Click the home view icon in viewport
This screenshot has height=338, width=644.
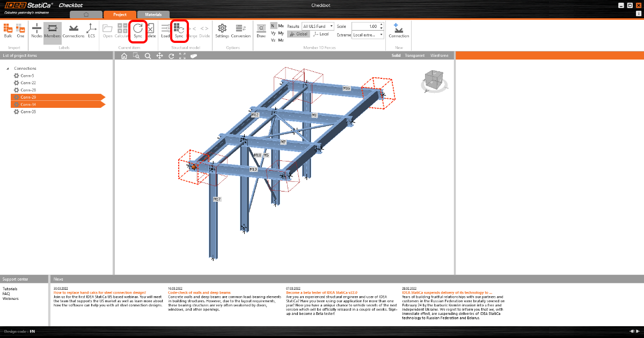(124, 56)
